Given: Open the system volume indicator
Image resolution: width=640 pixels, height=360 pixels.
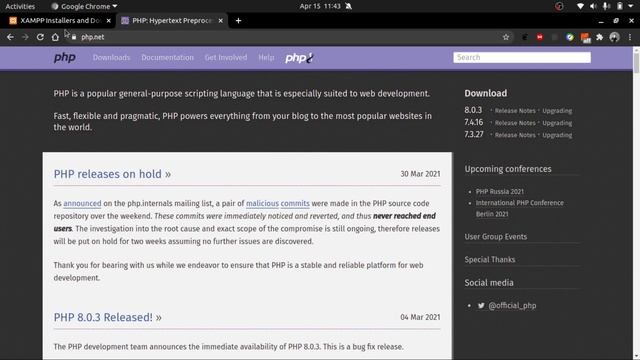Looking at the screenshot, I should [x=593, y=6].
